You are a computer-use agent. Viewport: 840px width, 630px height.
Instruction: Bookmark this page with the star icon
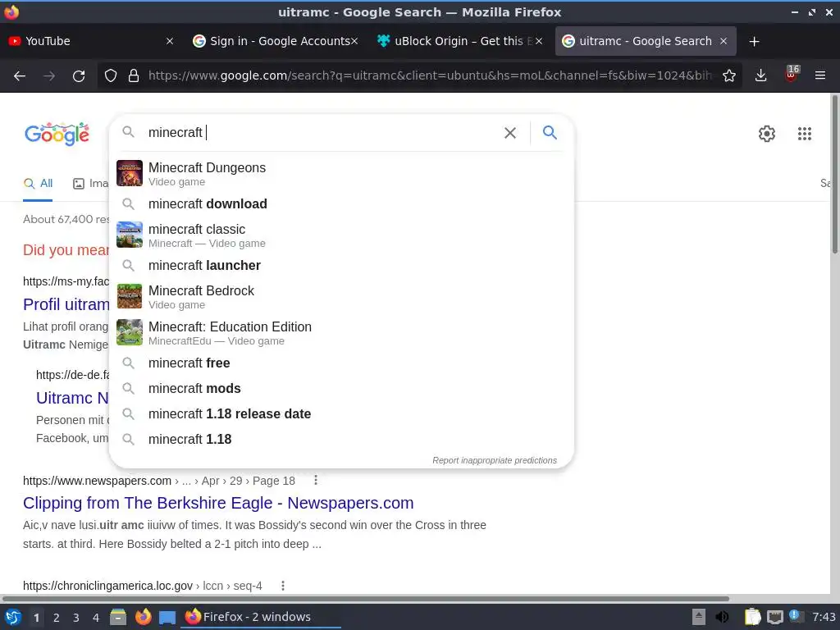tap(728, 75)
